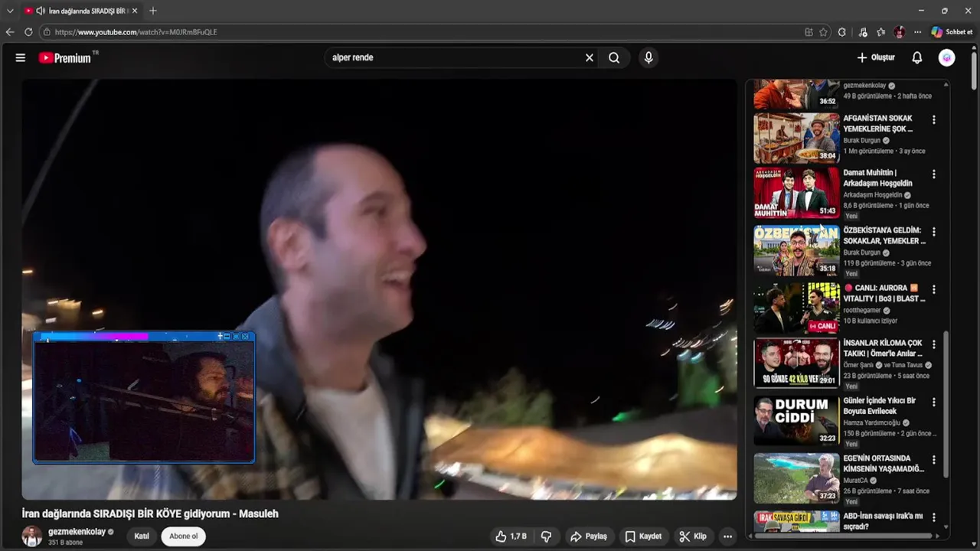View site information lock icon
The image size is (980, 551).
click(x=47, y=32)
